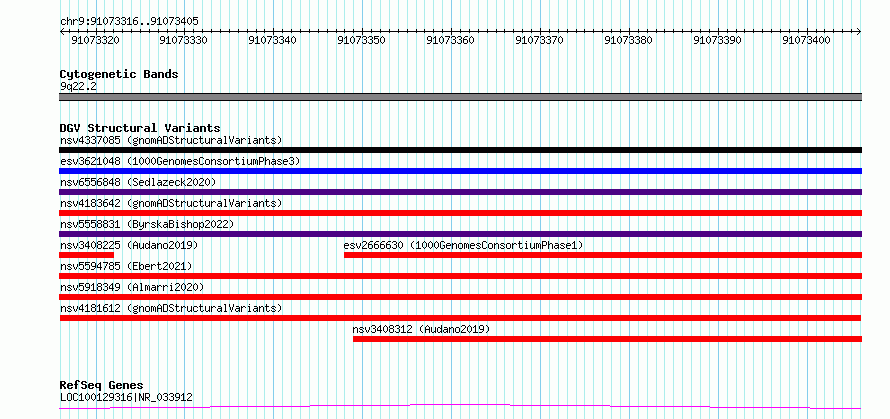This screenshot has height=419, width=890.
Task: Open the DGV Structural Variants track heading
Action: [140, 128]
